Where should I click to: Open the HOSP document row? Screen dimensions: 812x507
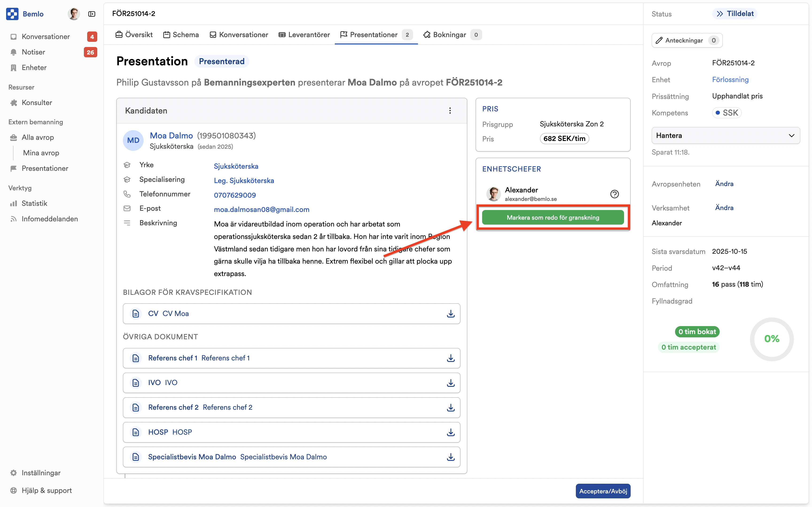click(x=291, y=432)
